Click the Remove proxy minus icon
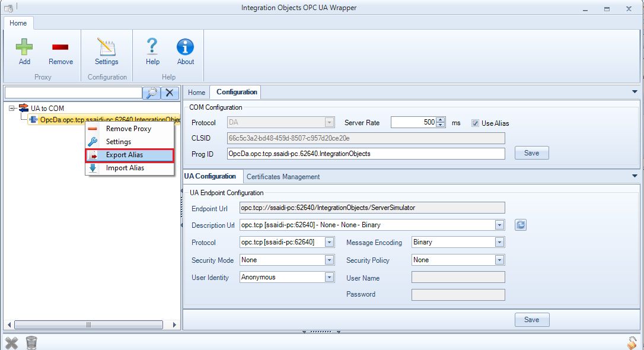The width and height of the screenshot is (644, 350). click(x=60, y=47)
